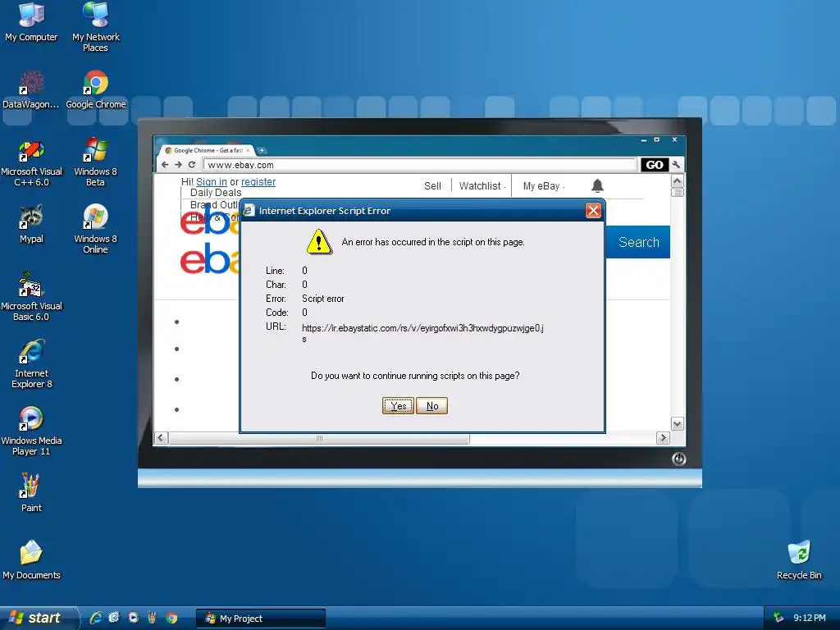The width and height of the screenshot is (840, 630).
Task: Select the Google Chrome desktop shortcut
Action: point(95,89)
